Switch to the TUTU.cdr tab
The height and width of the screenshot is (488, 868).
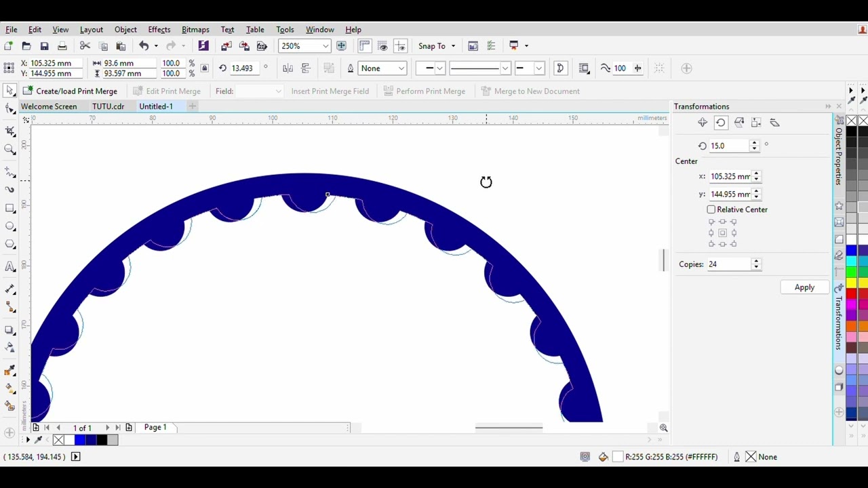108,106
